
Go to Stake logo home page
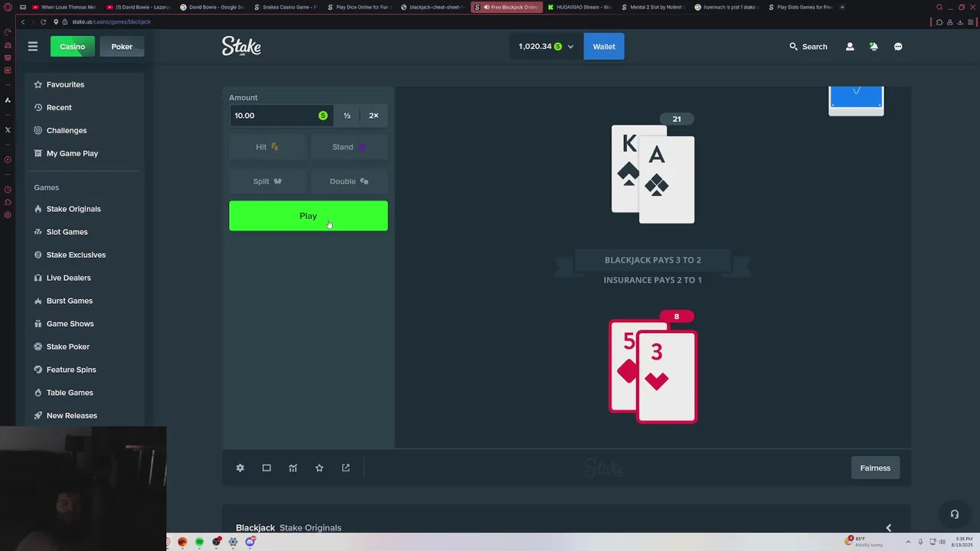coord(241,47)
